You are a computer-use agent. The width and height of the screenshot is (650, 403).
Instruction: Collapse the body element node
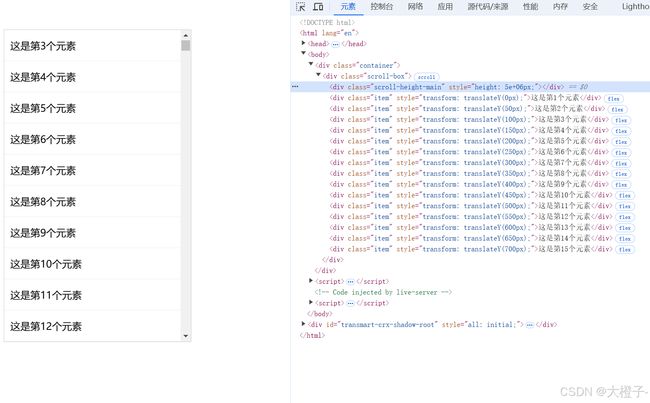tap(303, 53)
